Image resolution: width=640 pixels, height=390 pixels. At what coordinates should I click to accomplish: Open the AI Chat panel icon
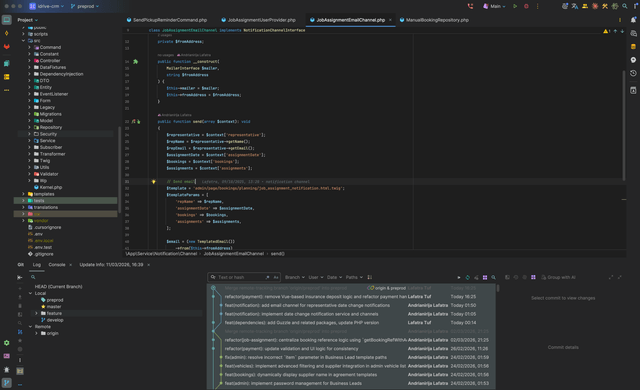pos(633,33)
